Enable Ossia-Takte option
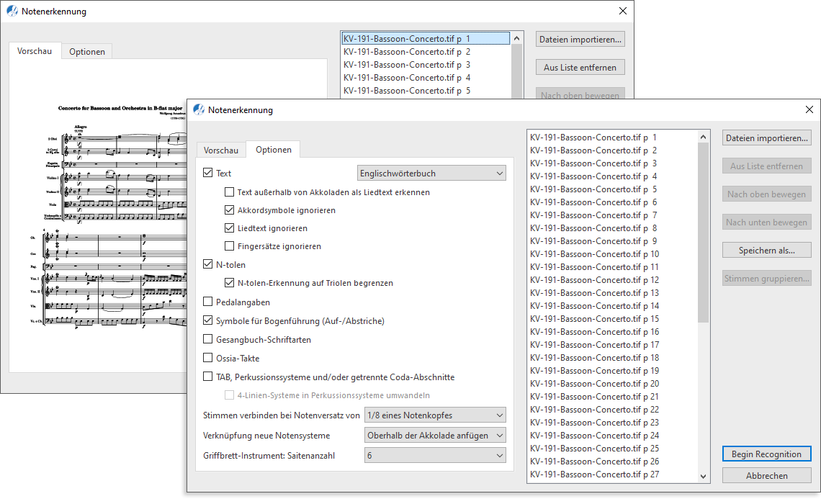Viewport: 821px width, 504px height. click(208, 358)
